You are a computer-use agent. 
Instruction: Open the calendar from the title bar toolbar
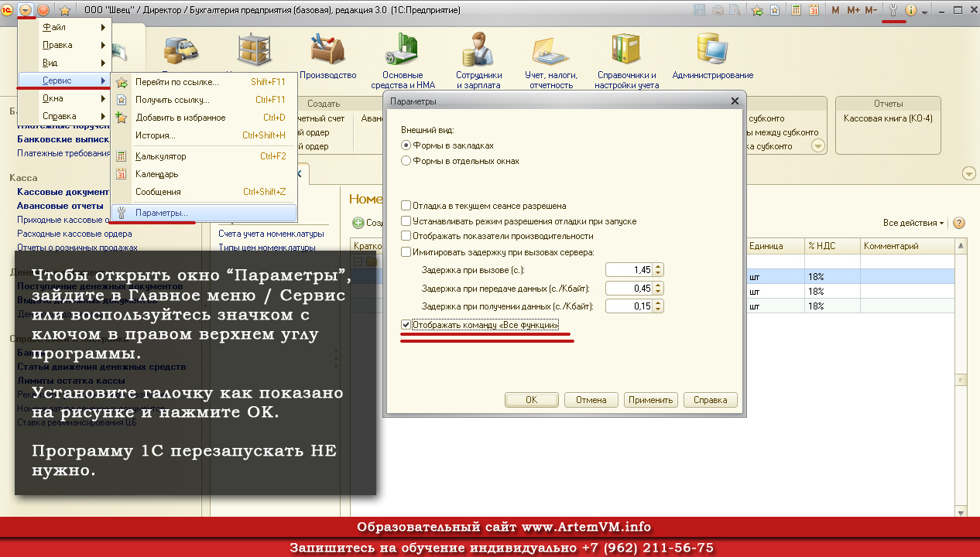pos(814,11)
